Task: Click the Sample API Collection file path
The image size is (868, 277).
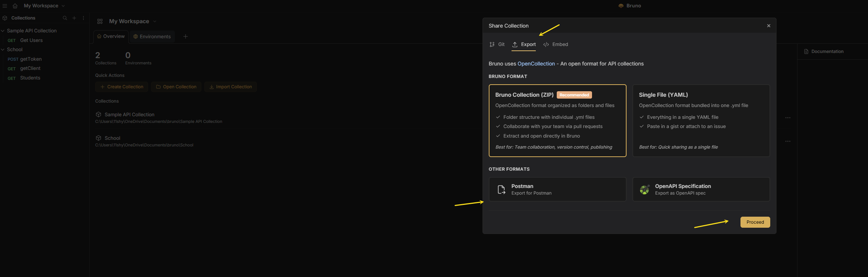Action: pyautogui.click(x=159, y=122)
